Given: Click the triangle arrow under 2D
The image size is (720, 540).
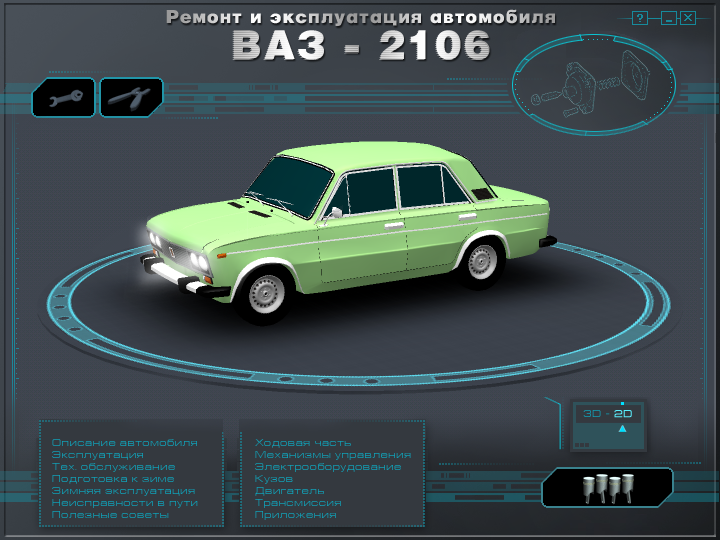Looking at the screenshot, I should (x=623, y=428).
